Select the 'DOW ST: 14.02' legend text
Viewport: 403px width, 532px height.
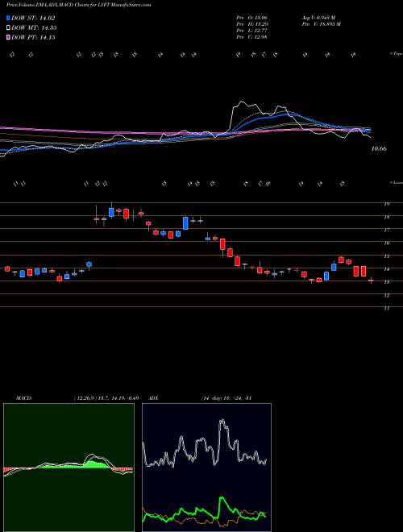click(x=33, y=19)
